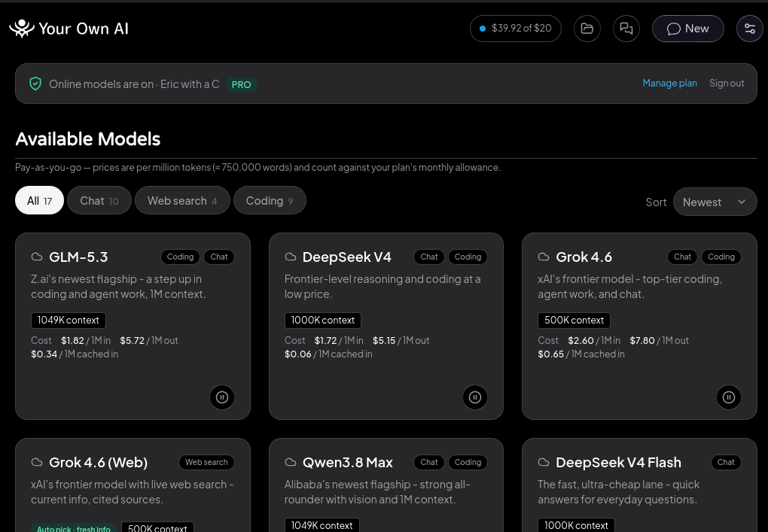Click the Web search tag on Grok 4.6 (Web)
This screenshot has height=532, width=768.
pyautogui.click(x=206, y=462)
